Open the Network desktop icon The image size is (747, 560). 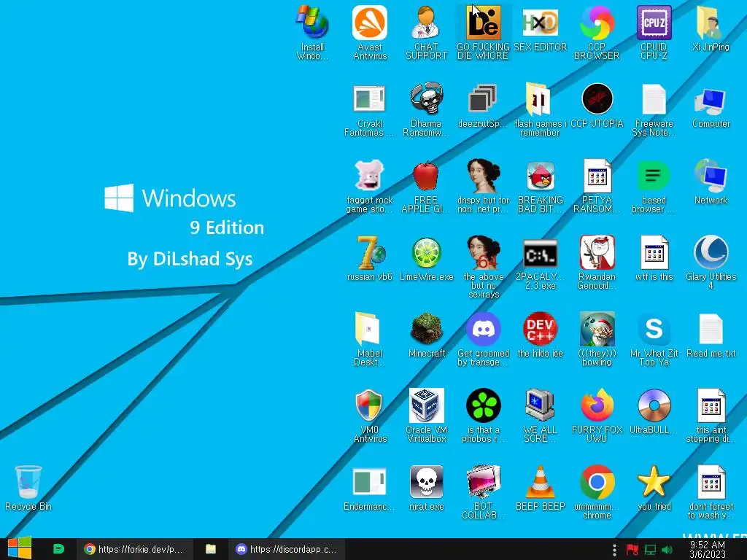tap(711, 182)
